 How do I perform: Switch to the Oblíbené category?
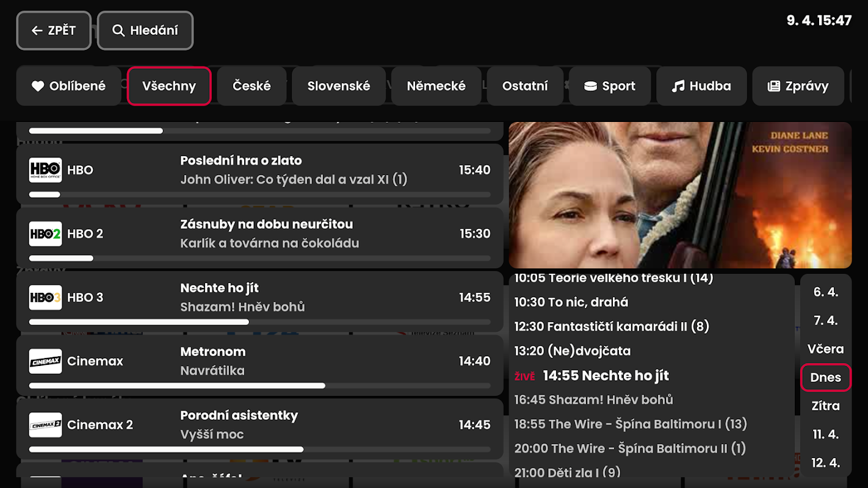click(x=69, y=86)
